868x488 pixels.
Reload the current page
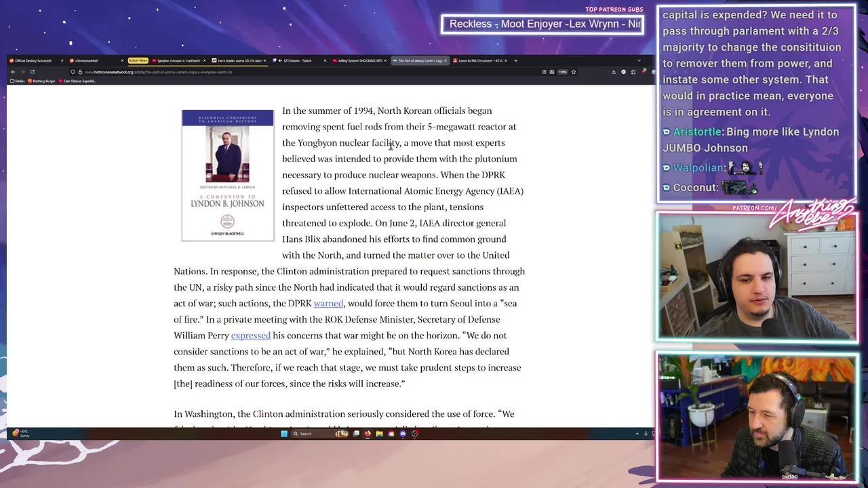33,72
